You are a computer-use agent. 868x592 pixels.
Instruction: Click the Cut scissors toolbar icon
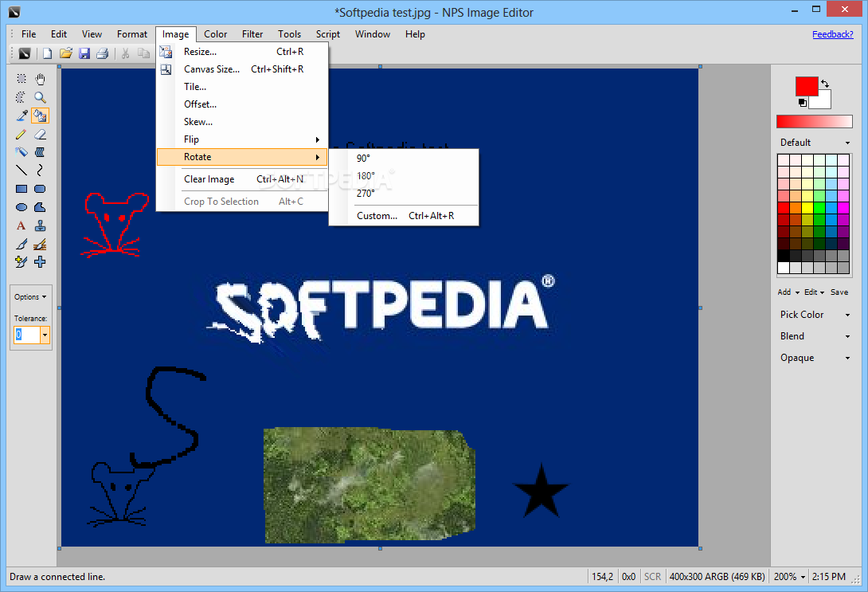tap(126, 53)
